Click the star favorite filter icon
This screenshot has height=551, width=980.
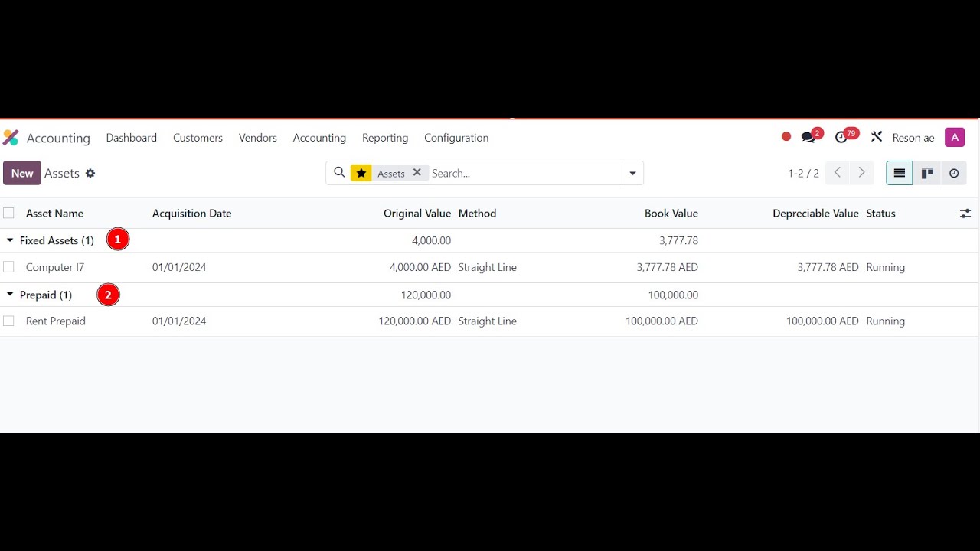[361, 173]
